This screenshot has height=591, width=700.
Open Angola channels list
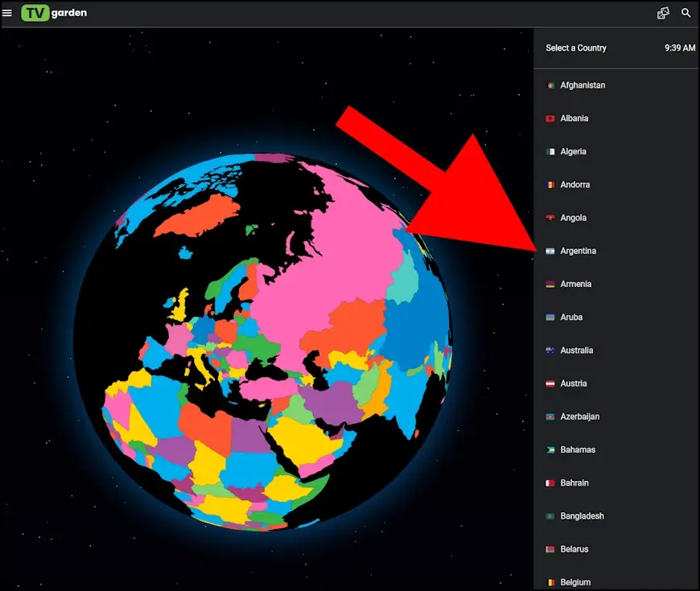coord(573,218)
